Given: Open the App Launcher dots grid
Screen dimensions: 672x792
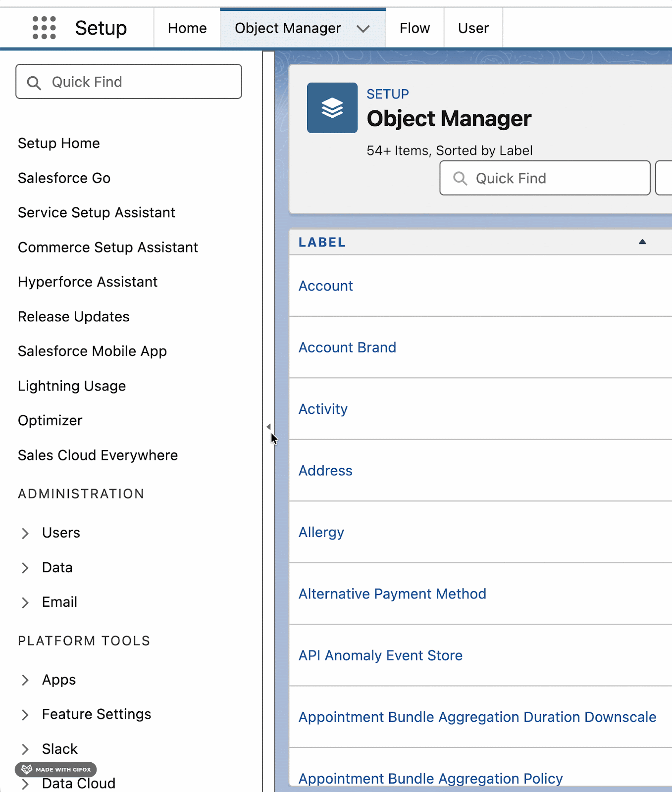Looking at the screenshot, I should (x=44, y=28).
